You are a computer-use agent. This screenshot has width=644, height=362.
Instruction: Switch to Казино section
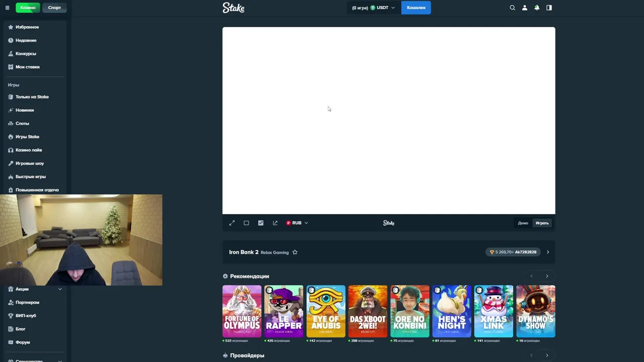[x=28, y=8]
